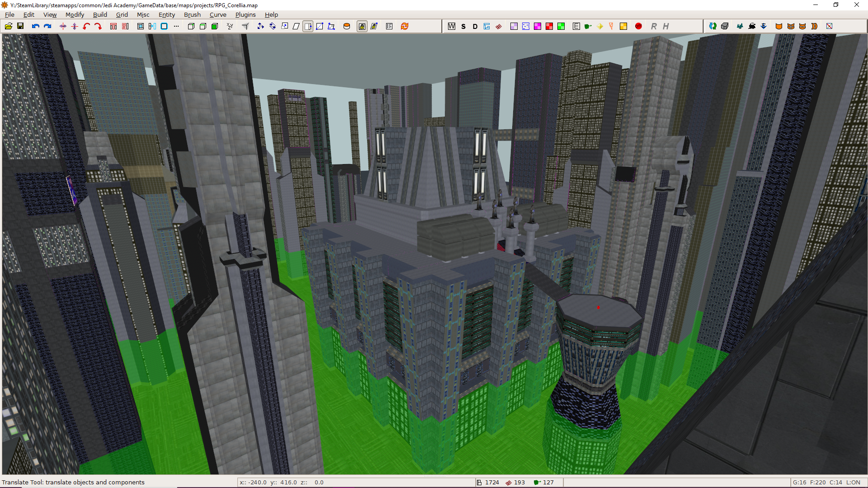
Task: Click the orange double-parenthesis patch icon
Action: [814, 26]
